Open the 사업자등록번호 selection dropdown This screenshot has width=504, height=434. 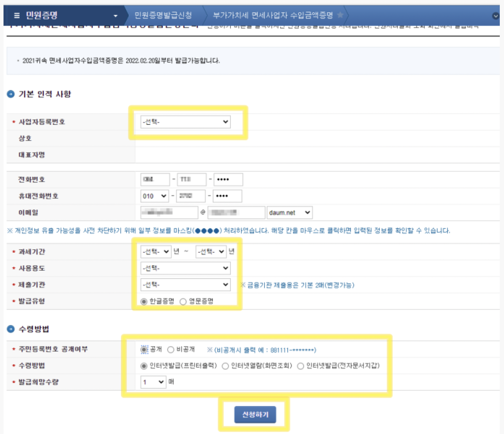point(185,121)
